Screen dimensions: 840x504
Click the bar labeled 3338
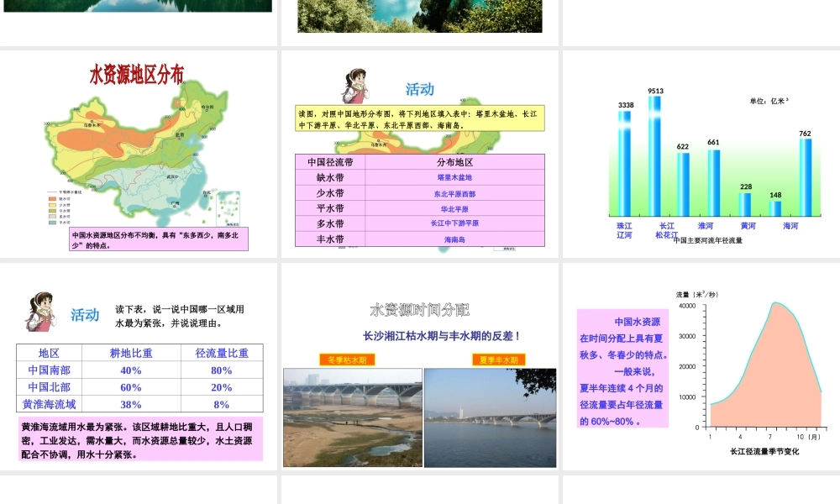pyautogui.click(x=624, y=163)
